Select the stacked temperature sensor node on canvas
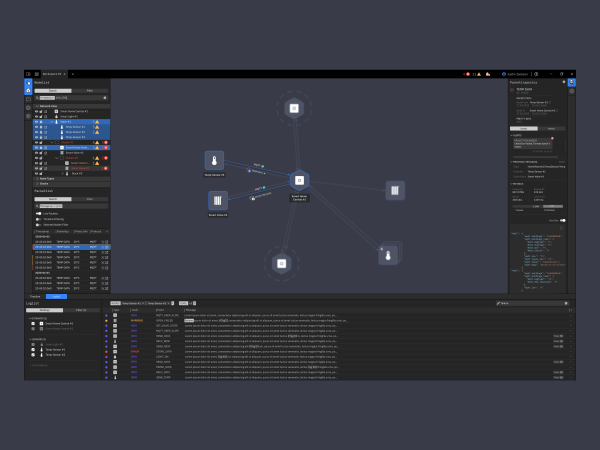This screenshot has height=450, width=600. point(389,254)
